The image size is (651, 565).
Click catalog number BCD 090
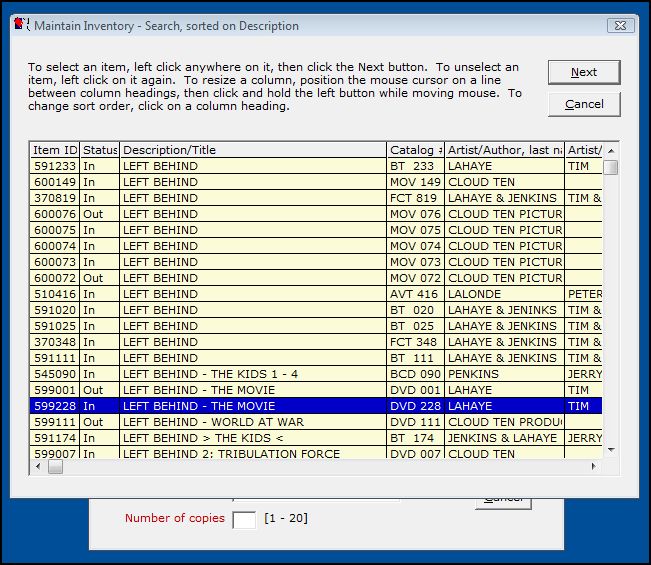(415, 374)
